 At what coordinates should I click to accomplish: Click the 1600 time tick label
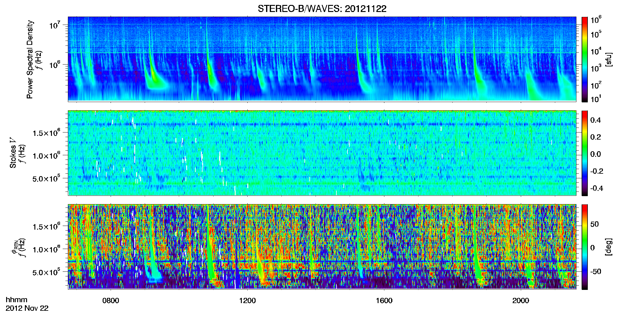click(x=384, y=301)
